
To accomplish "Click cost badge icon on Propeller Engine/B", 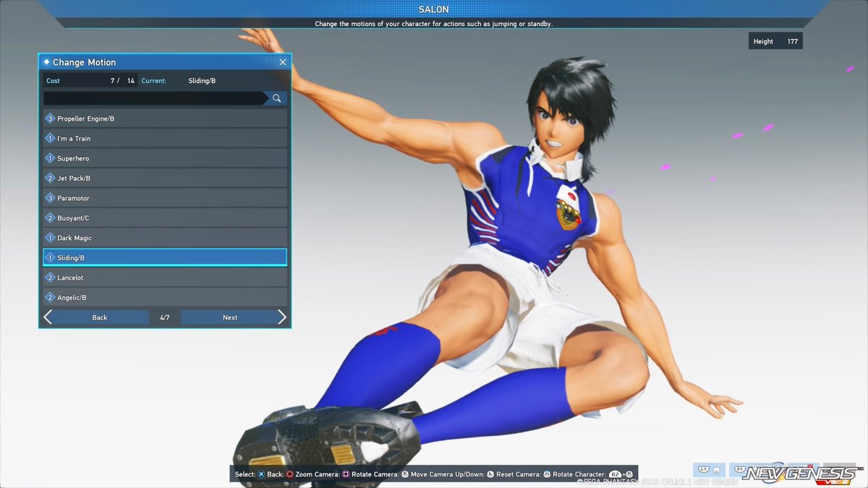I will [50, 119].
